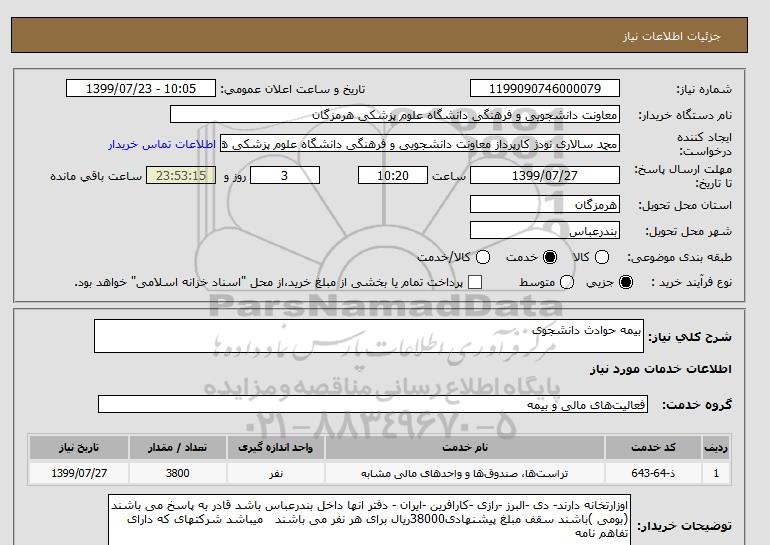Click the ساعت field showing 10:20

pyautogui.click(x=393, y=175)
